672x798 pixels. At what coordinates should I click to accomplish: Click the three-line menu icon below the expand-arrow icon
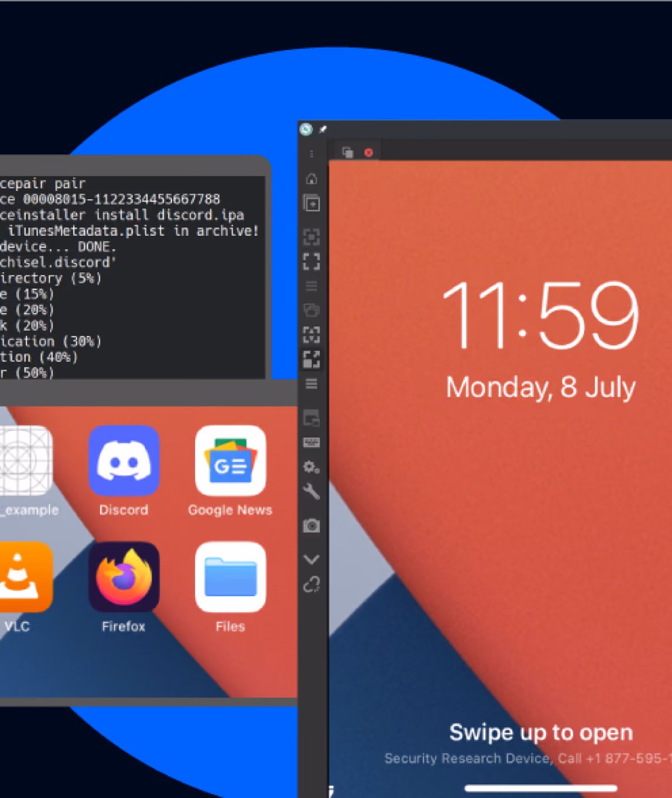[311, 384]
